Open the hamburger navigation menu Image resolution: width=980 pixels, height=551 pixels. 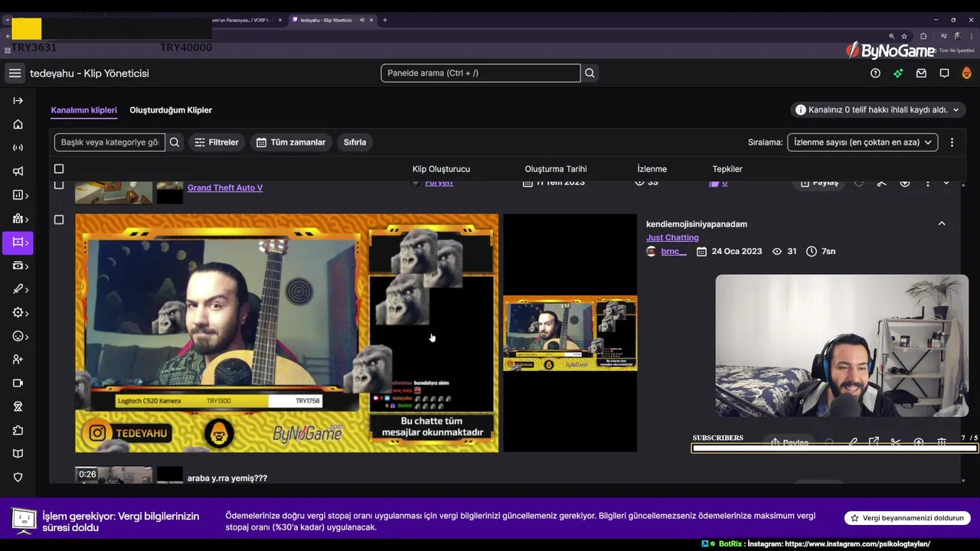[15, 73]
